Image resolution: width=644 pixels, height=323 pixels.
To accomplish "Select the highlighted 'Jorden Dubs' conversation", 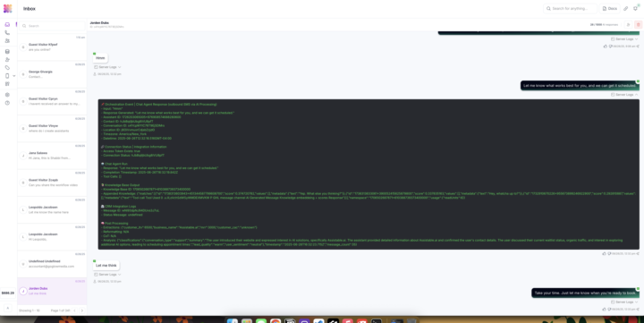I will (x=52, y=291).
